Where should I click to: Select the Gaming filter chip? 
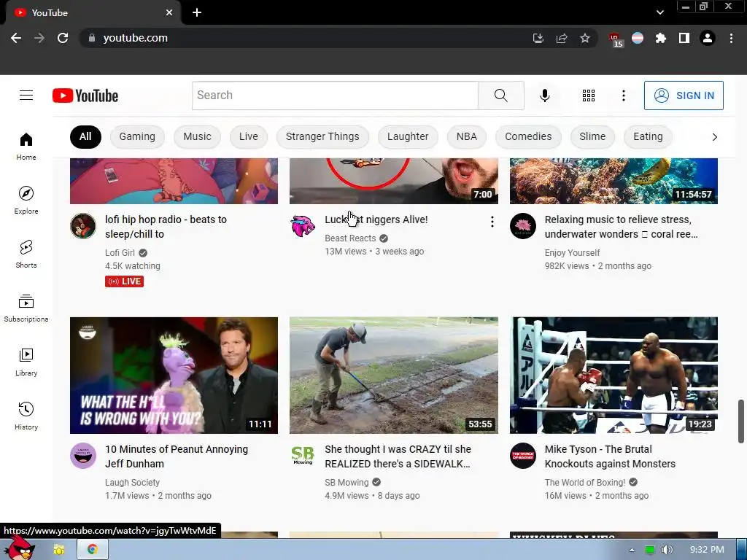(137, 136)
